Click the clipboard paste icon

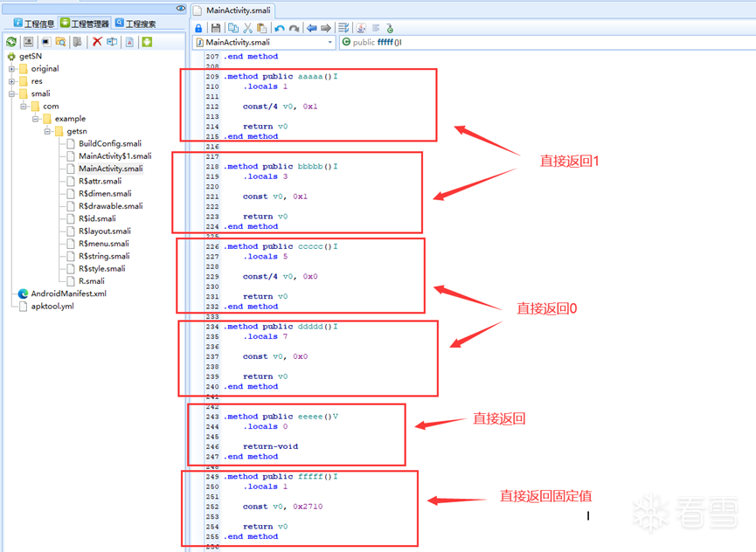(262, 28)
